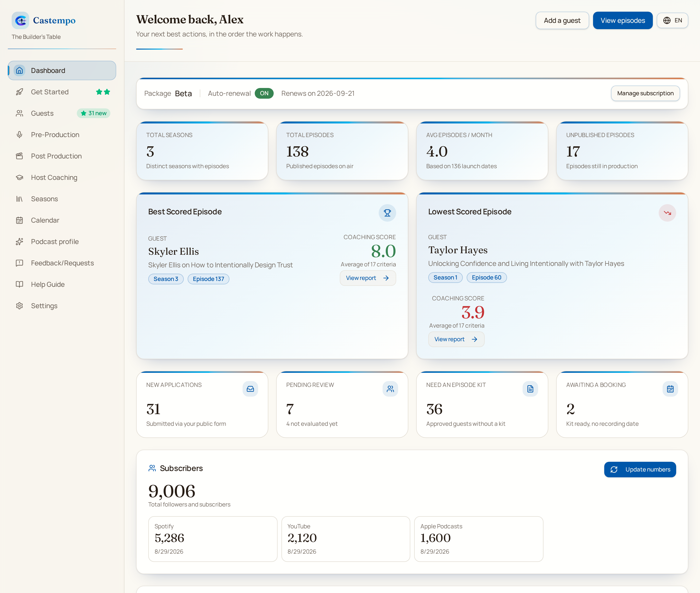The width and height of the screenshot is (700, 593).
Task: Open the Help Guide
Action: click(x=62, y=284)
